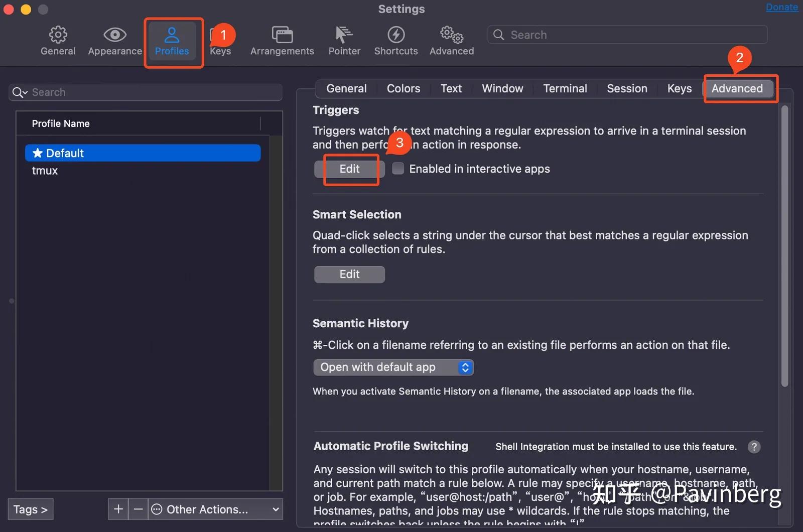Open the Semantic History action dropdown
The height and width of the screenshot is (532, 803).
[393, 367]
